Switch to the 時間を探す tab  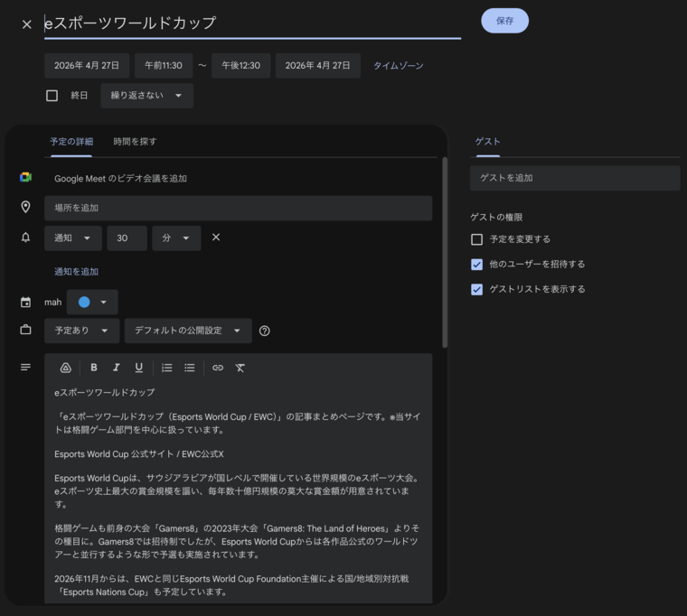coord(135,142)
